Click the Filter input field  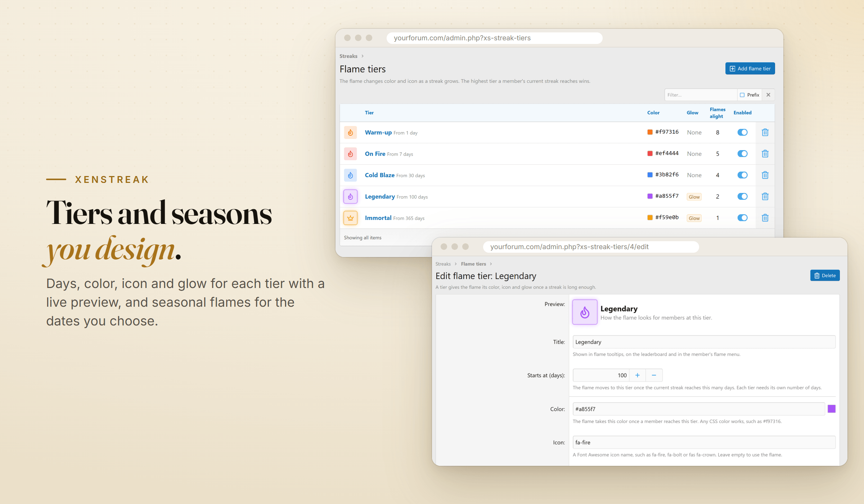701,95
